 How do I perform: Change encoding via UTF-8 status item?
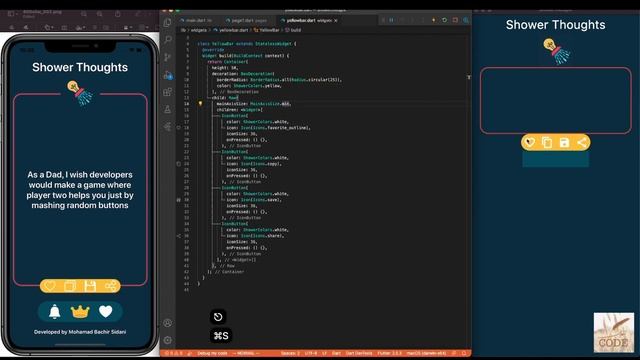click(x=311, y=353)
